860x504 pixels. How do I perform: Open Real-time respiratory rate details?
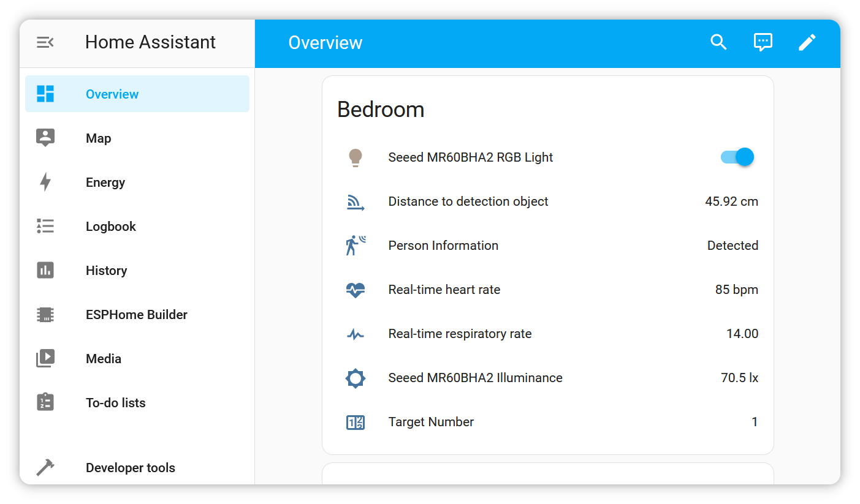click(460, 334)
